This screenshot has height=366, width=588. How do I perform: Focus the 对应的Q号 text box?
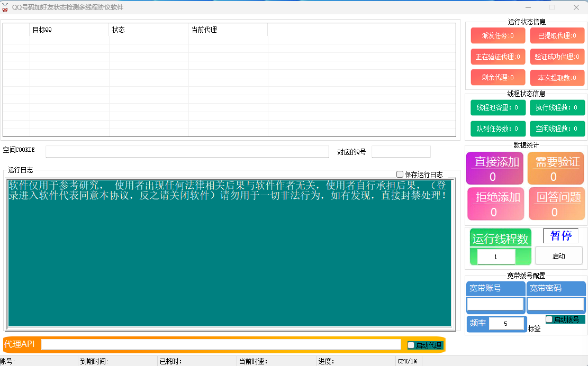point(401,152)
